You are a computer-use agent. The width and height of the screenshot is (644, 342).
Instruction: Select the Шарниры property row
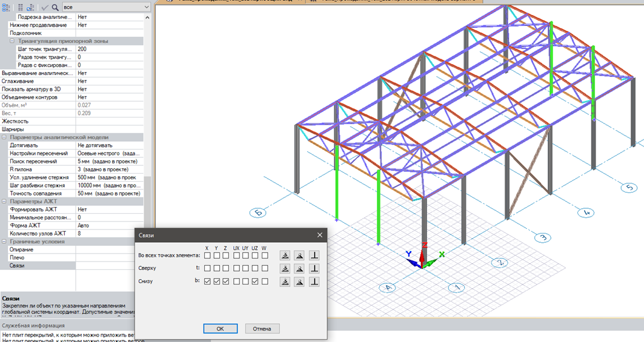(72, 130)
